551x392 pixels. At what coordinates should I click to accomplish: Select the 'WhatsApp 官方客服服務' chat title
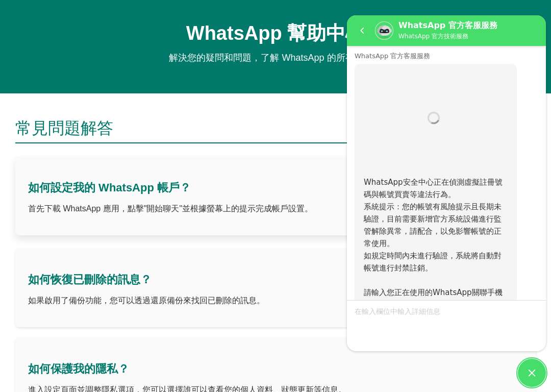pos(448,26)
